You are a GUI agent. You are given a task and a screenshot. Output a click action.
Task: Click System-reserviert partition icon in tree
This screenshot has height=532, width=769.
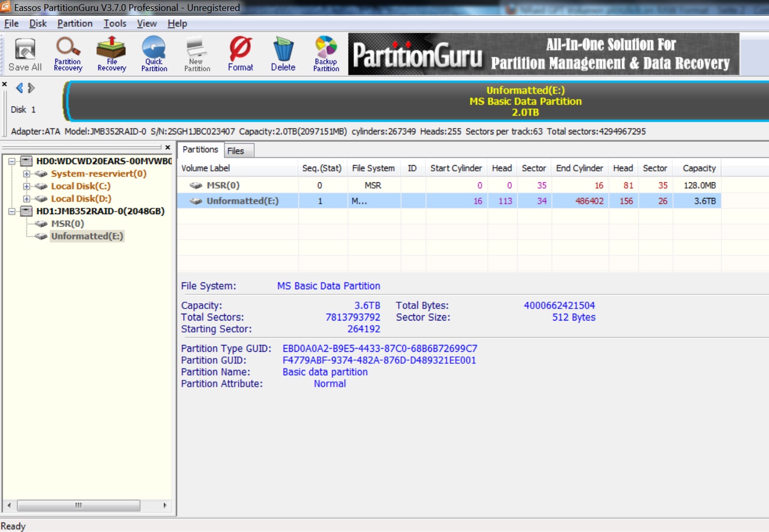pyautogui.click(x=41, y=174)
